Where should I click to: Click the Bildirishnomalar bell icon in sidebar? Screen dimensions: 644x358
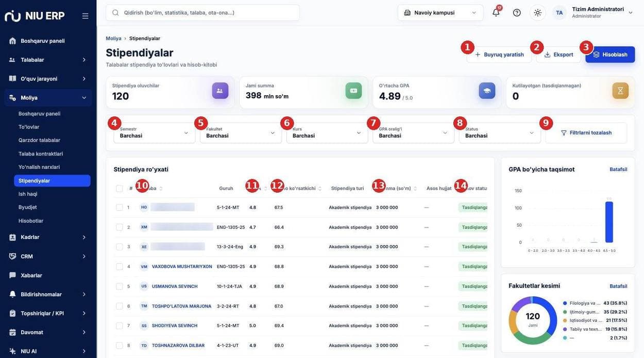[x=12, y=294]
